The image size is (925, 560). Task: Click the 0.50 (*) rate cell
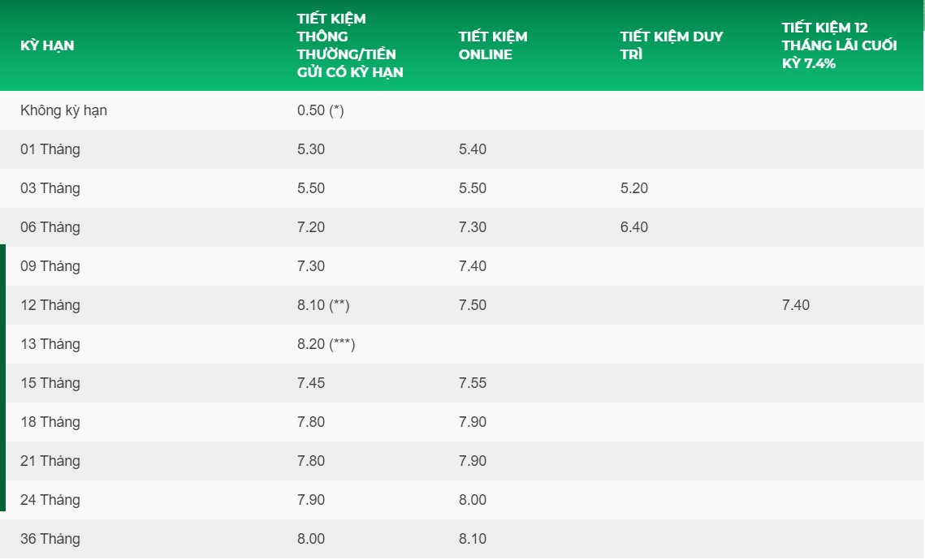click(x=321, y=110)
